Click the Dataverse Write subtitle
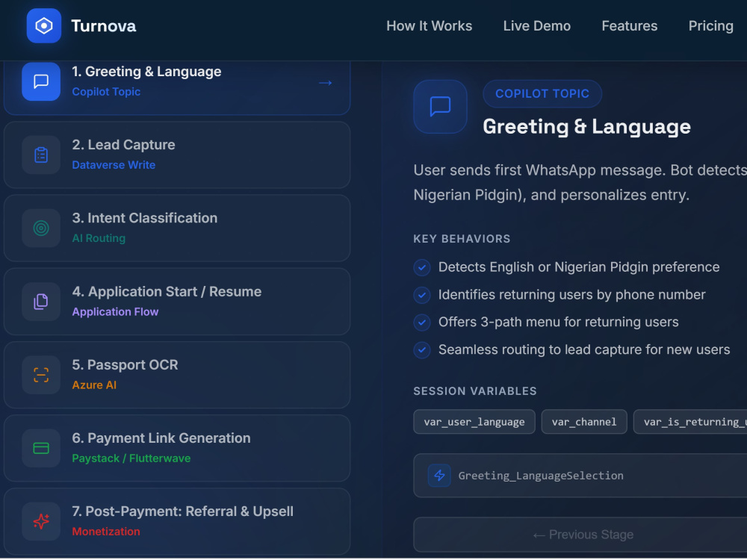Screen dimensions: 747x560 pos(114,165)
